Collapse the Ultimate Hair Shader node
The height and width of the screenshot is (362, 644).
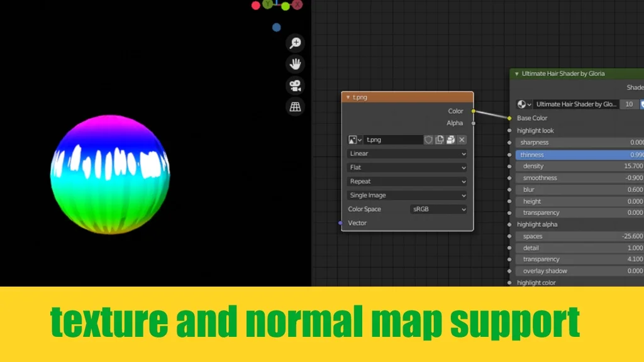click(517, 74)
